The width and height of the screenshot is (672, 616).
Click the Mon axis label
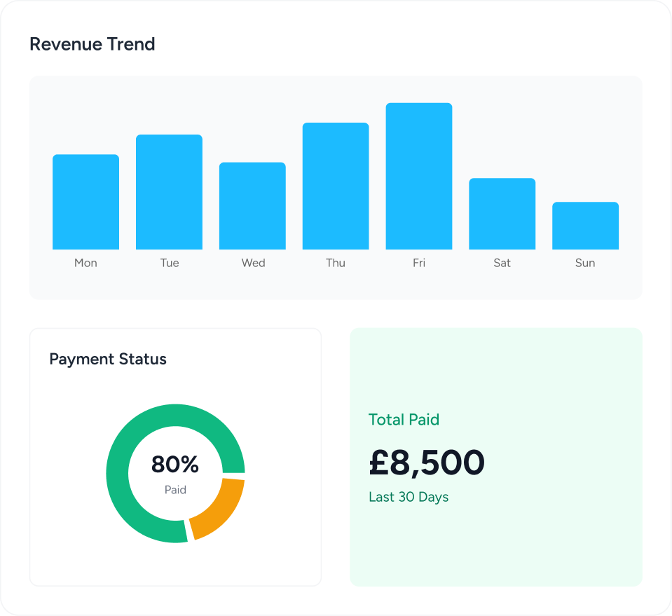click(x=85, y=263)
